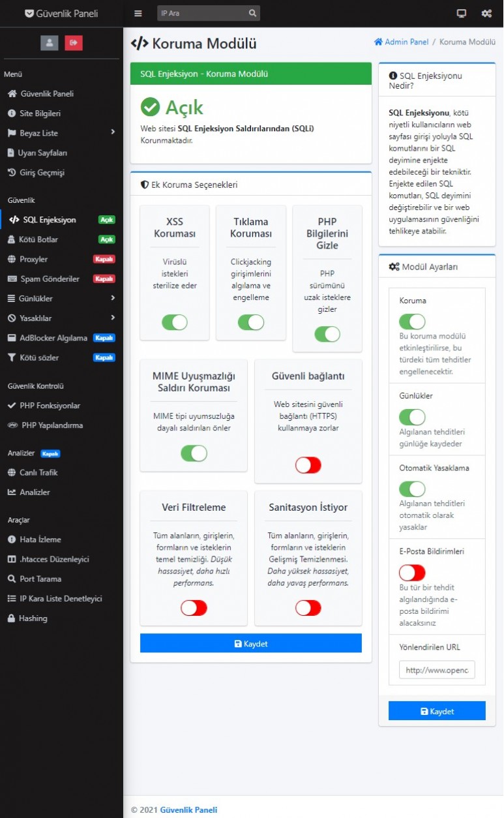This screenshot has width=504, height=818.
Task: Open Kötü Botlar menu item
Action: [x=62, y=239]
